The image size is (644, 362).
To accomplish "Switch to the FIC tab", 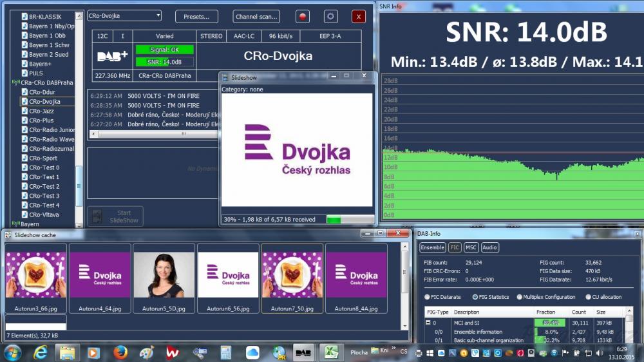I will [x=454, y=247].
